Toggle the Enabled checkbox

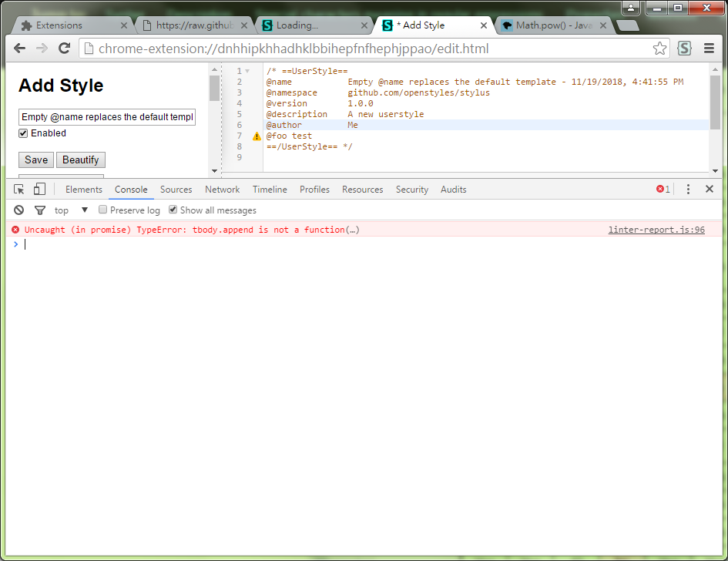23,134
